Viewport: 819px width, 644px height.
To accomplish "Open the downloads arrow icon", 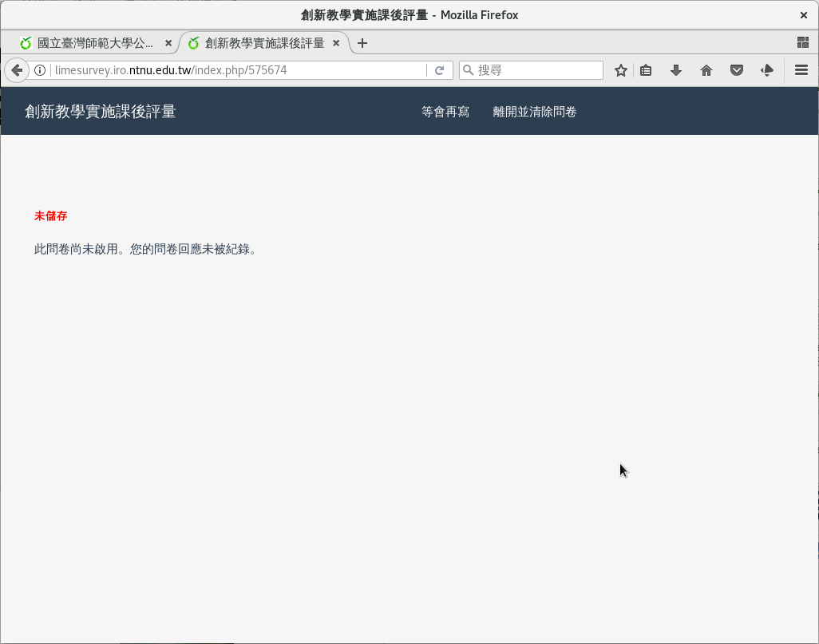I will [x=676, y=70].
